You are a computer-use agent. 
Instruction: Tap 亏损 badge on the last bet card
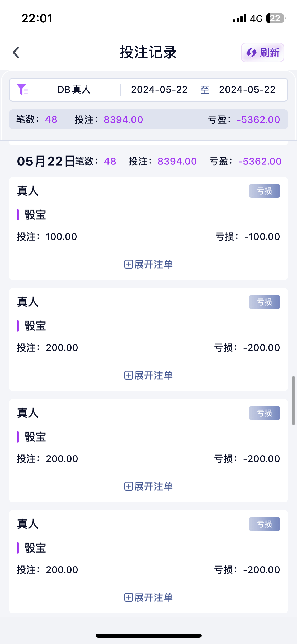(x=264, y=524)
